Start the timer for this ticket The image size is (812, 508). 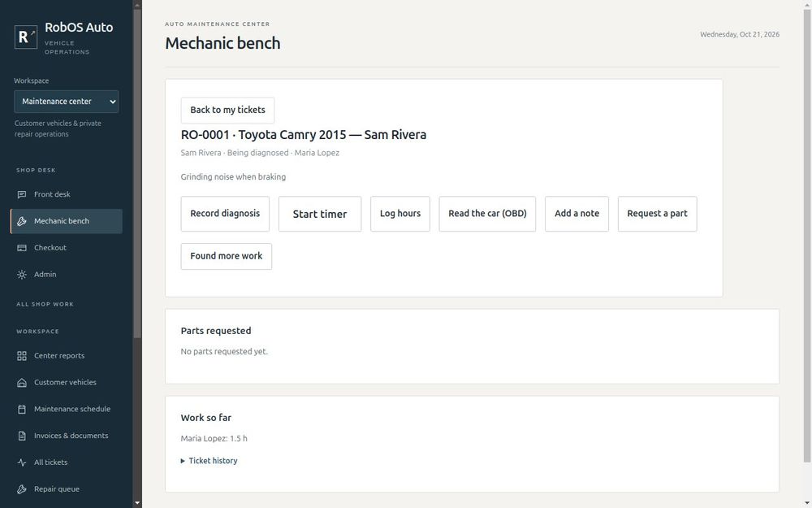click(319, 214)
